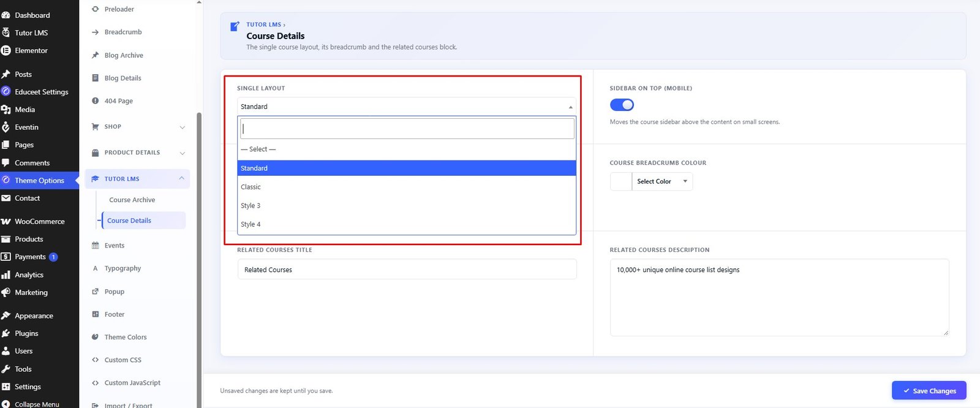
Task: Save the settings with Save Changes
Action: click(x=929, y=391)
